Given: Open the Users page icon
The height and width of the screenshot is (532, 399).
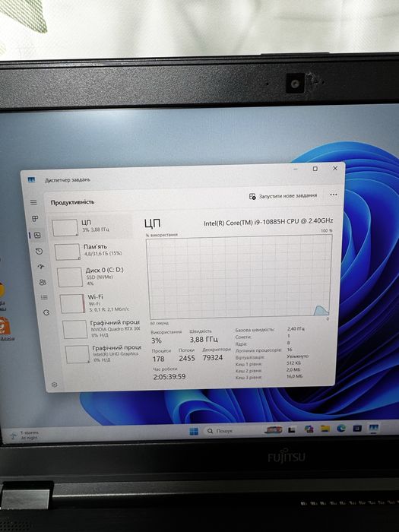Looking at the screenshot, I should [43, 282].
